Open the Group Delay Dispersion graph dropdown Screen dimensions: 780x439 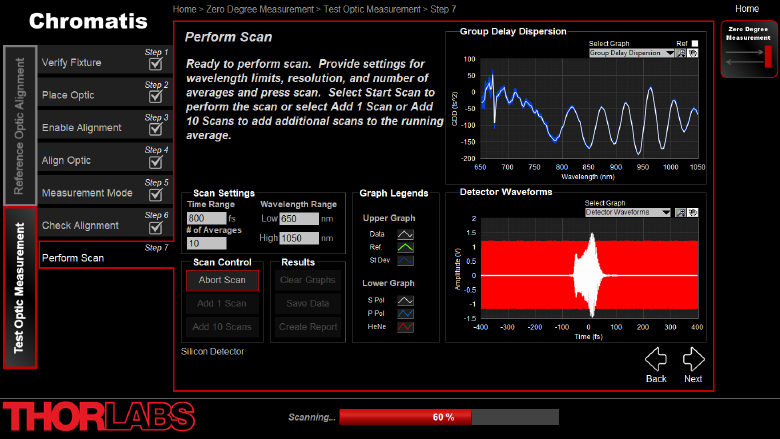point(631,53)
